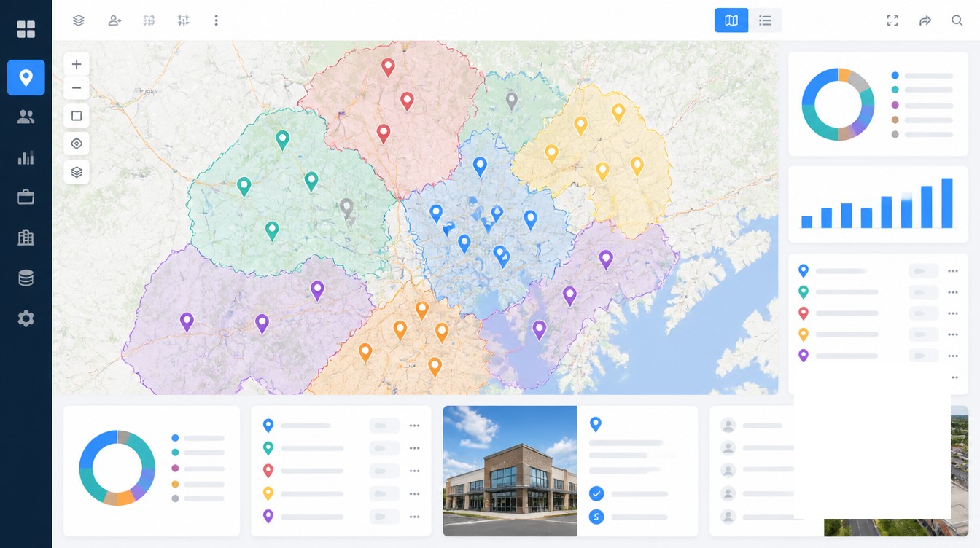Click the locate target button on map
The width and height of the screenshot is (980, 548).
click(x=77, y=144)
